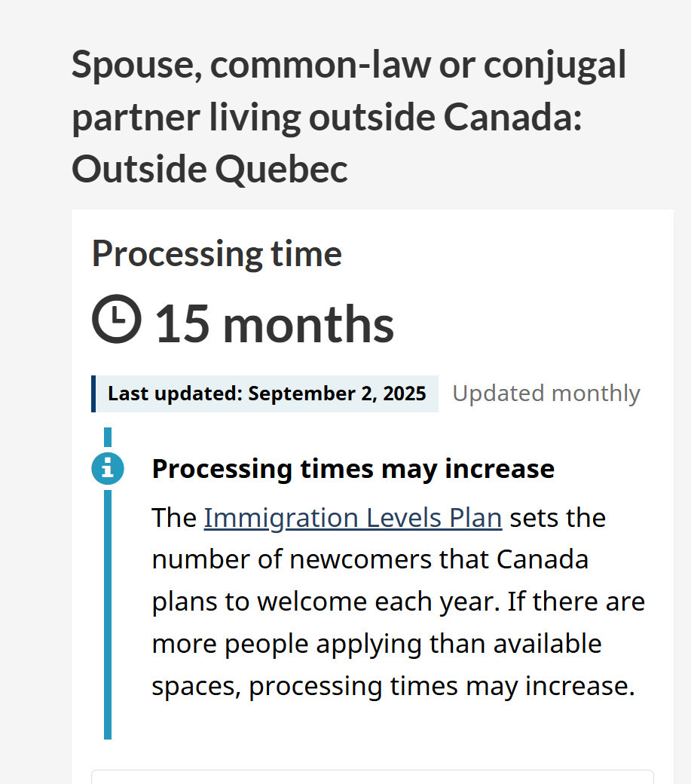Click line more people applying than available
The height and width of the screenshot is (784, 691).
(377, 644)
